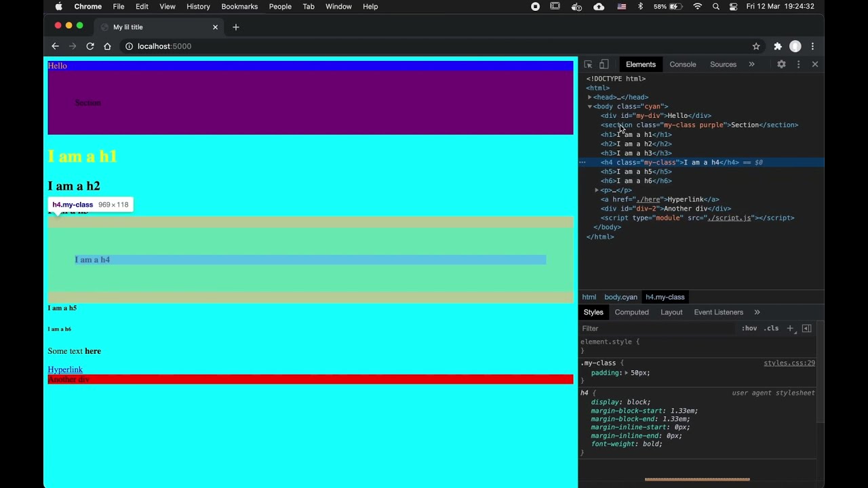Open the ./here href link
The width and height of the screenshot is (868, 488).
coord(648,200)
